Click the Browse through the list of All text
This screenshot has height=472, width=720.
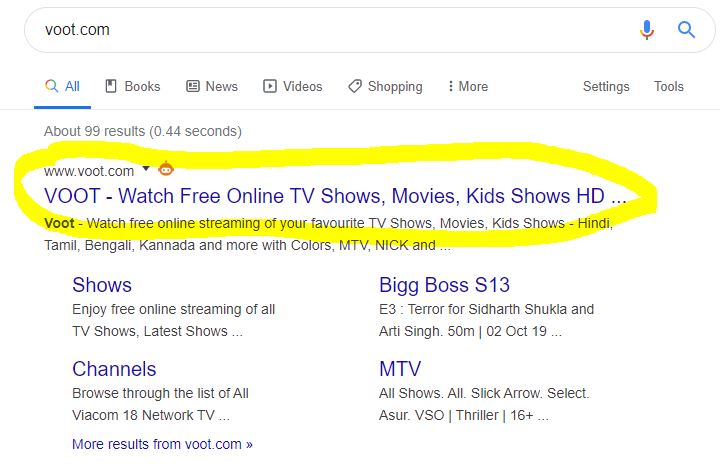pos(160,393)
